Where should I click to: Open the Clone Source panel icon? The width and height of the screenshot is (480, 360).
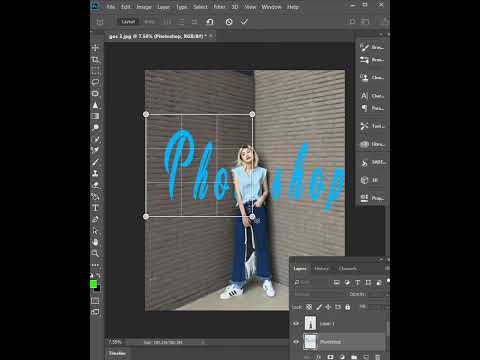point(364,78)
